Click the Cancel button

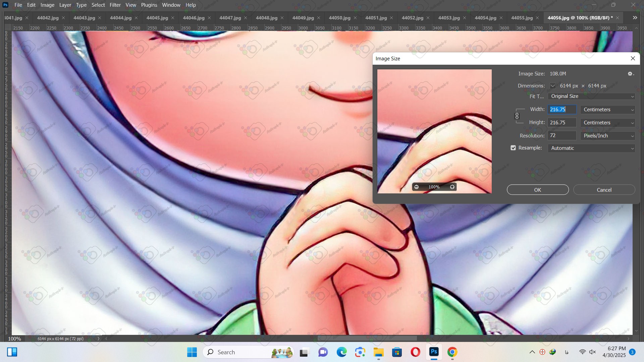(604, 190)
